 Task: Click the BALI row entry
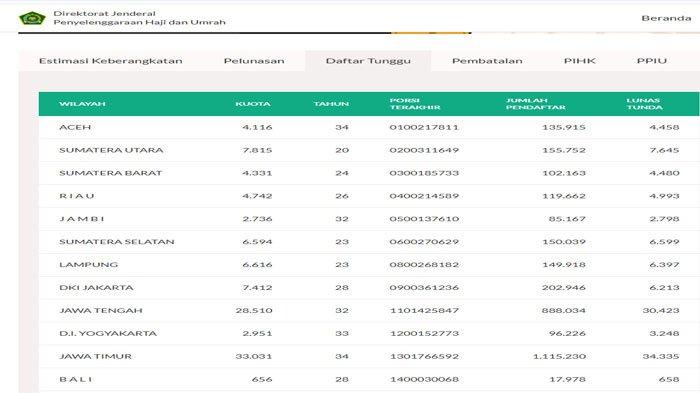[x=369, y=379]
